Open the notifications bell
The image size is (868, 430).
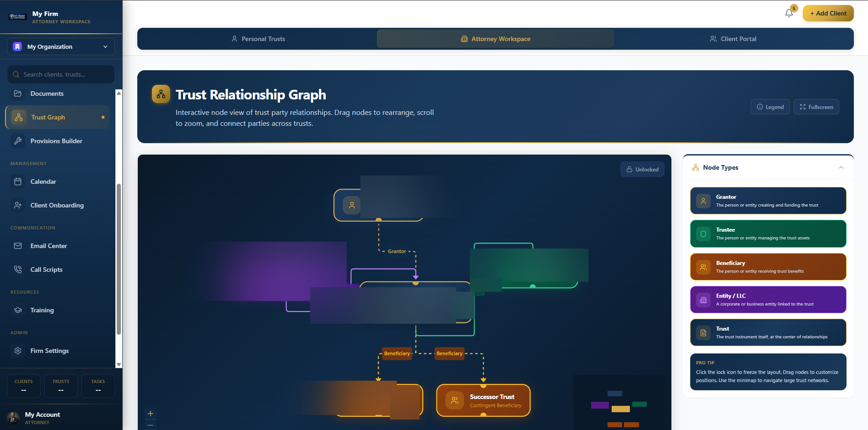coord(789,13)
